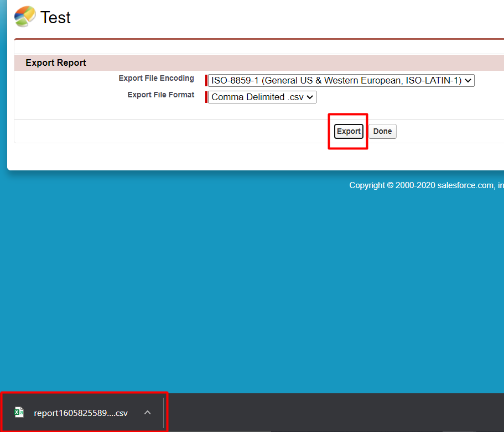Open the Export File Format dropdown
The height and width of the screenshot is (432, 504).
pos(262,97)
